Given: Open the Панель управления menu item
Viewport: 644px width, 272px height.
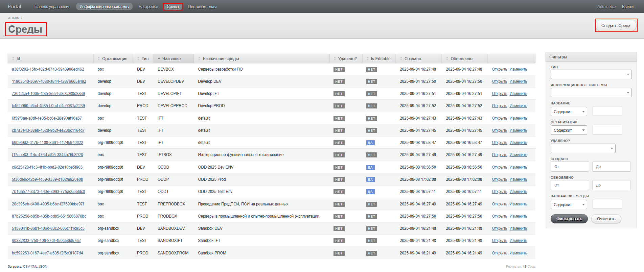Looking at the screenshot, I should tap(52, 6).
